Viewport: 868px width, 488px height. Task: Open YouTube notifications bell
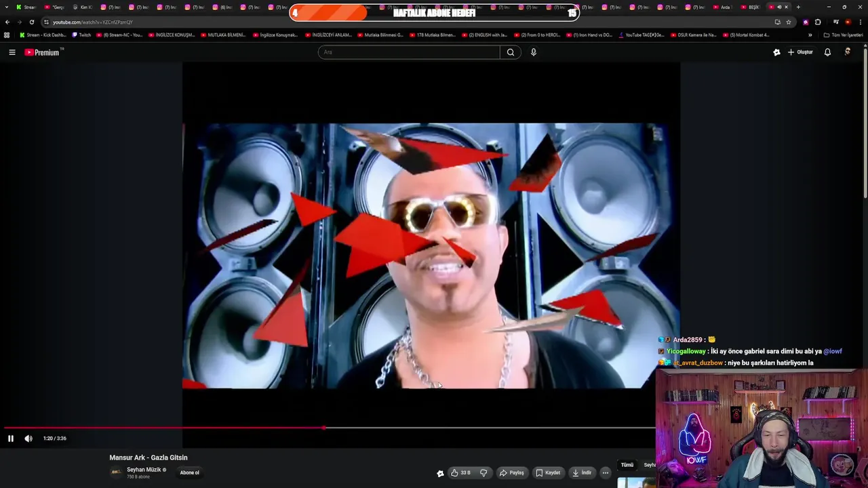827,52
